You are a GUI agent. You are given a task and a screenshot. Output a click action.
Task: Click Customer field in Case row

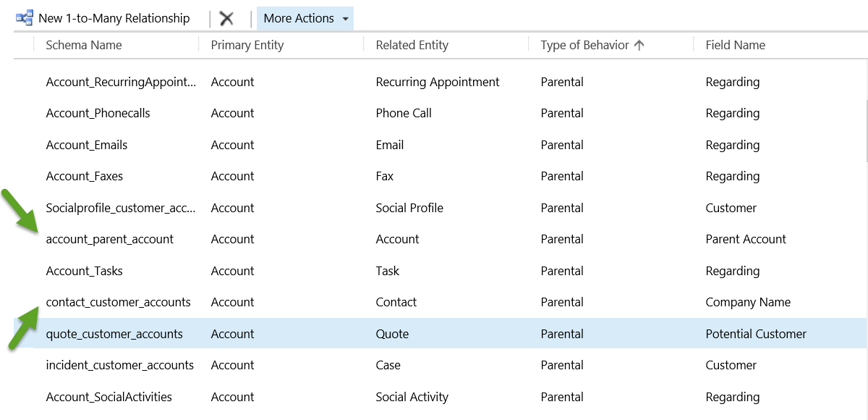click(x=731, y=365)
